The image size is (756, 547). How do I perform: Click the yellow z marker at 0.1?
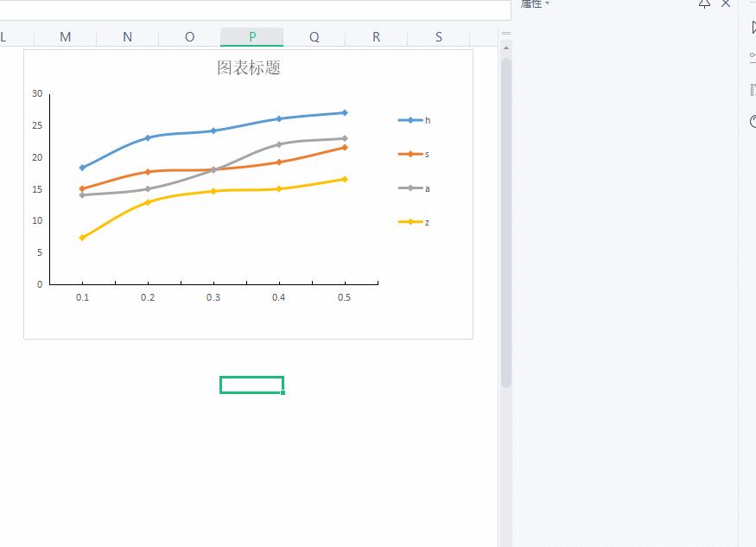coord(82,238)
